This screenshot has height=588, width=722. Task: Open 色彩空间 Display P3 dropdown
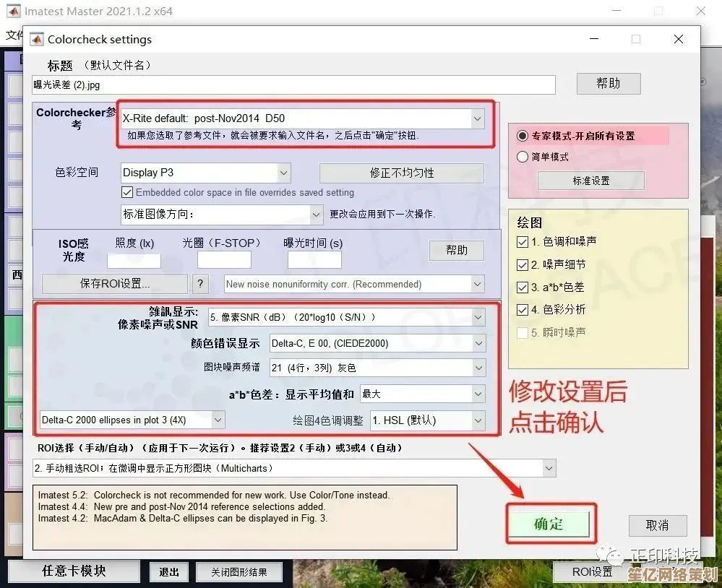pyautogui.click(x=205, y=173)
